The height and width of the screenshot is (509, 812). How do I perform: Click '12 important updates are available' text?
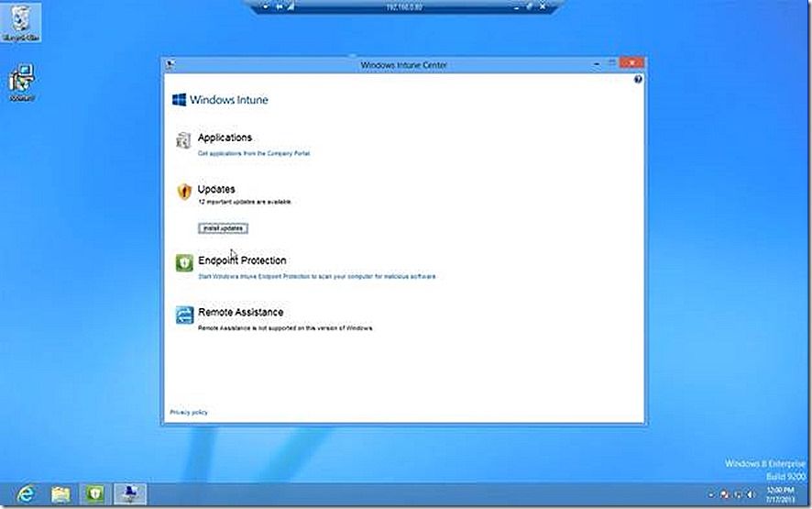tap(245, 202)
